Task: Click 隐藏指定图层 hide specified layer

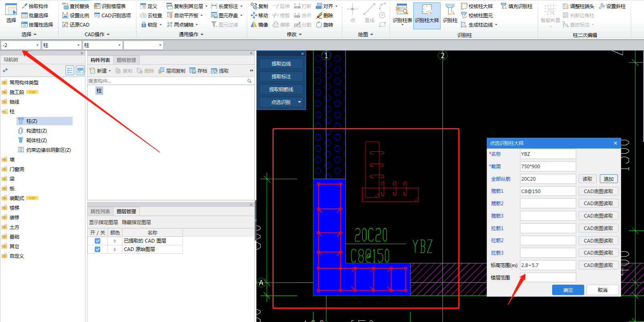Action: click(136, 222)
